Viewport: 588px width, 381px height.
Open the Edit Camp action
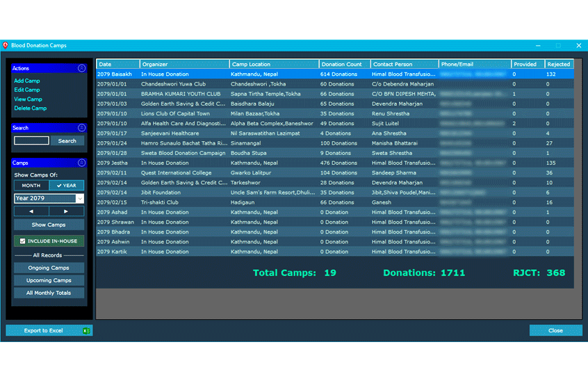(x=27, y=90)
